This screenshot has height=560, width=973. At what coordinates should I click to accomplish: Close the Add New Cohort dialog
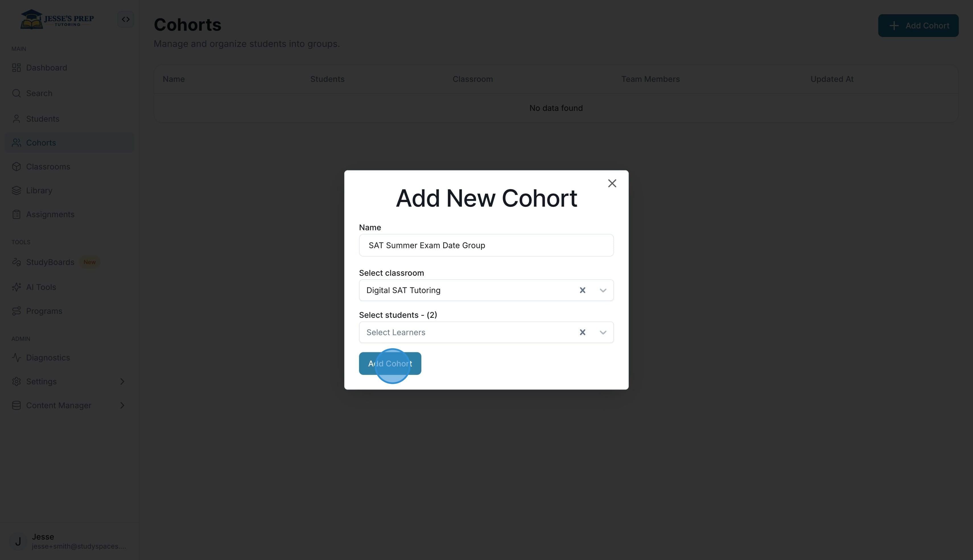[x=612, y=183]
